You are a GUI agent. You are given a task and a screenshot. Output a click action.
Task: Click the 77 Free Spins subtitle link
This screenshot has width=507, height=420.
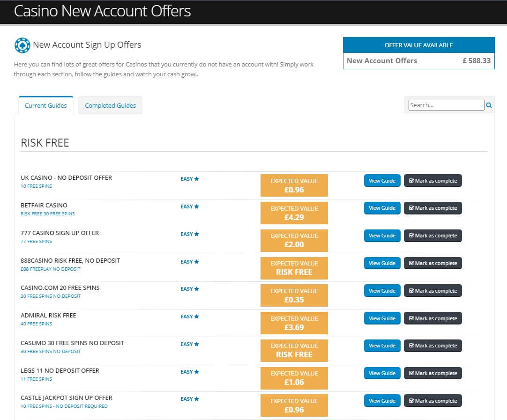37,242
